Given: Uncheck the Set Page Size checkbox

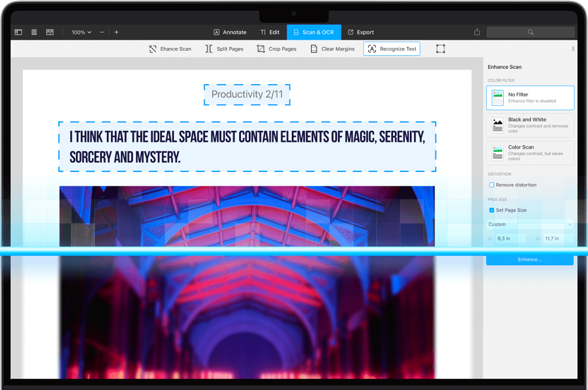Looking at the screenshot, I should click(x=492, y=210).
